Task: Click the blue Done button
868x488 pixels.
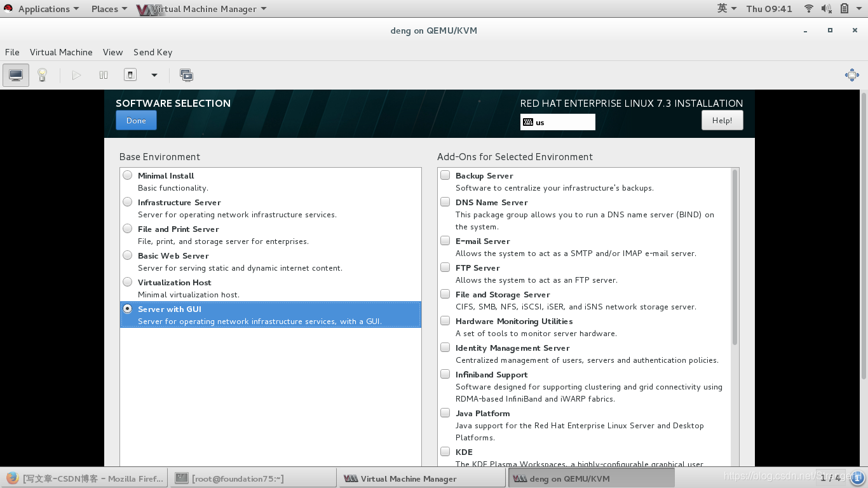Action: click(136, 120)
